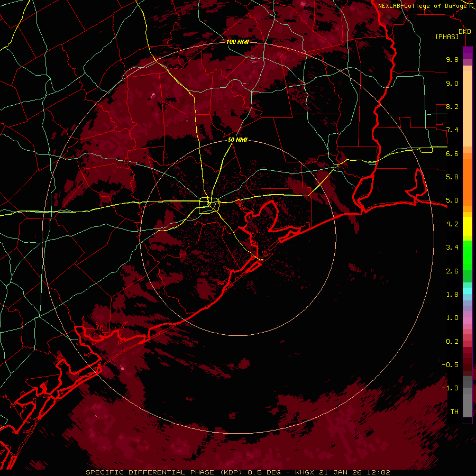Click the -1.3 legend value
The width and height of the screenshot is (476, 476).
click(x=450, y=388)
